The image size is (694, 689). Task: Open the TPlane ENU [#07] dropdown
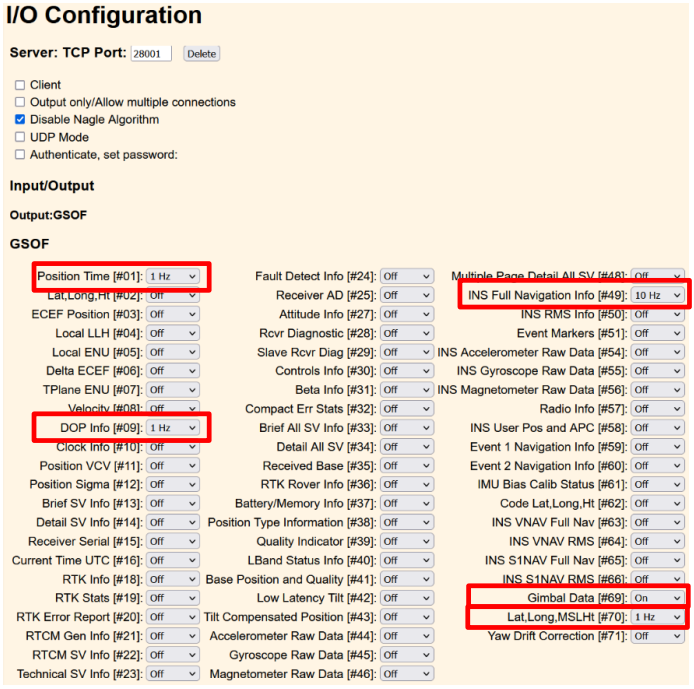point(173,390)
